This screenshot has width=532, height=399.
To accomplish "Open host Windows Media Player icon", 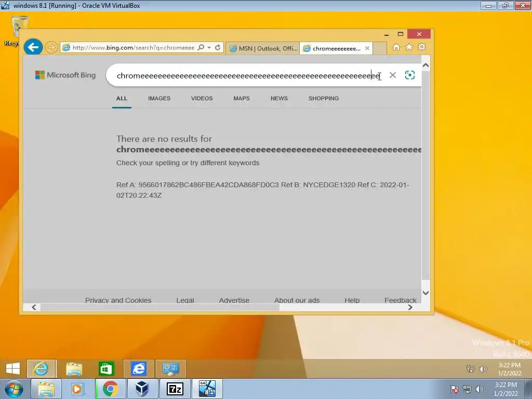I will tap(78, 389).
